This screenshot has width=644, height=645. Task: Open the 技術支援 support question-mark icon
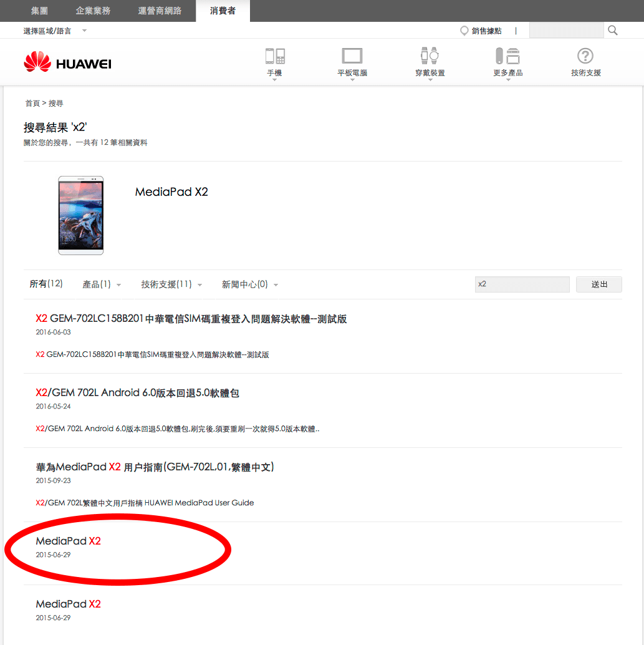tap(585, 56)
